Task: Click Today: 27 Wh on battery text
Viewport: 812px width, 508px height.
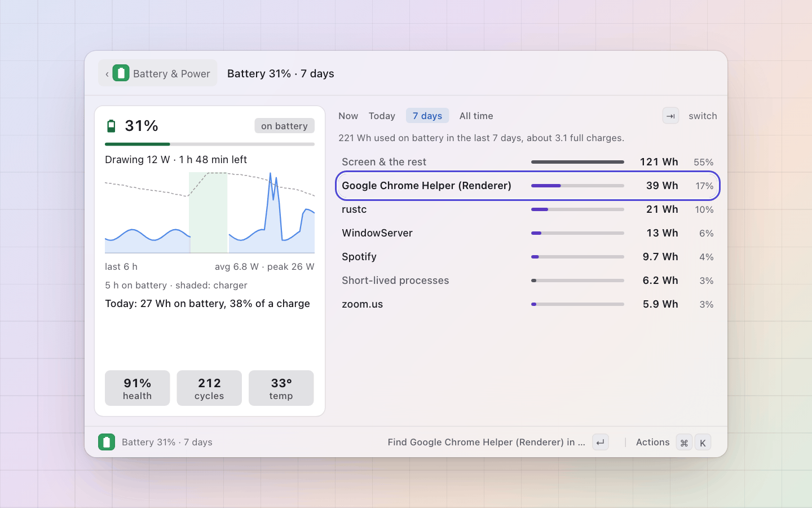Action: pyautogui.click(x=208, y=304)
